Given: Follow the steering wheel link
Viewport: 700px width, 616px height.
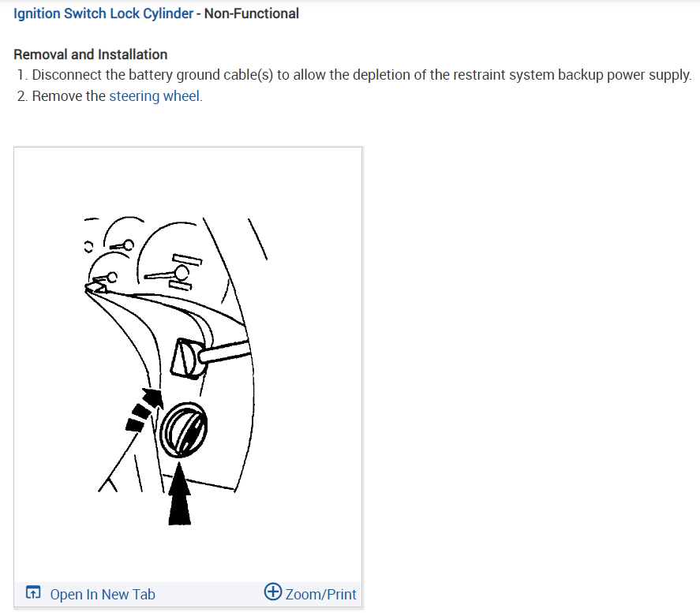Looking at the screenshot, I should pos(155,96).
